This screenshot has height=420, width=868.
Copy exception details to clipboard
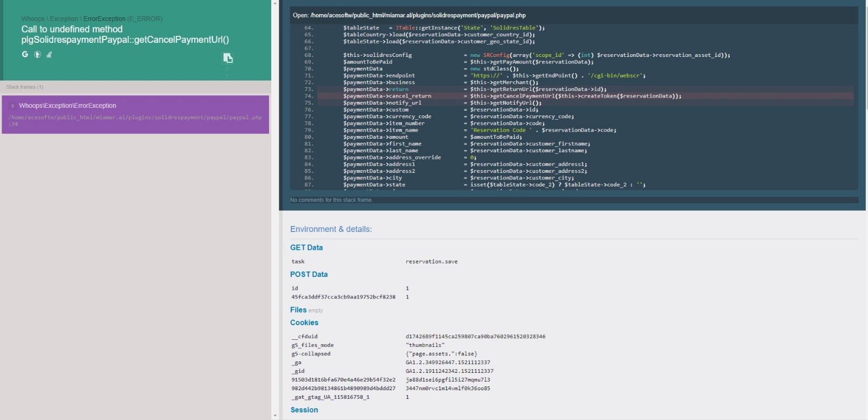(x=228, y=58)
